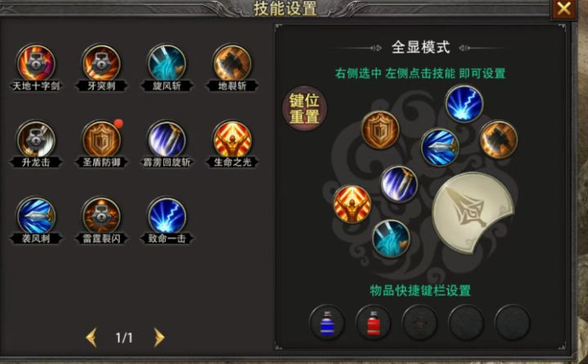Select the locked 升龙击 skill icon
The height and width of the screenshot is (364, 588).
[36, 140]
